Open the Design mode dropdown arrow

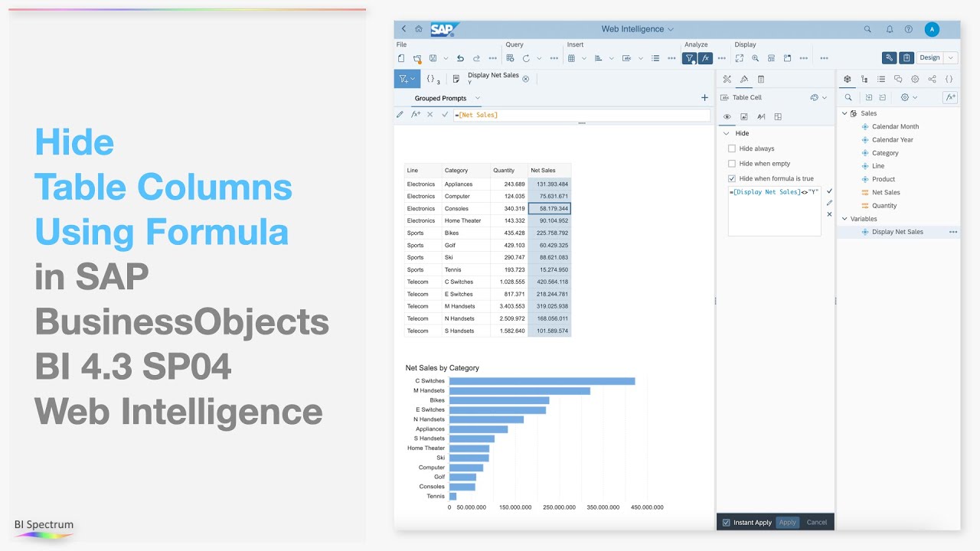tap(950, 57)
